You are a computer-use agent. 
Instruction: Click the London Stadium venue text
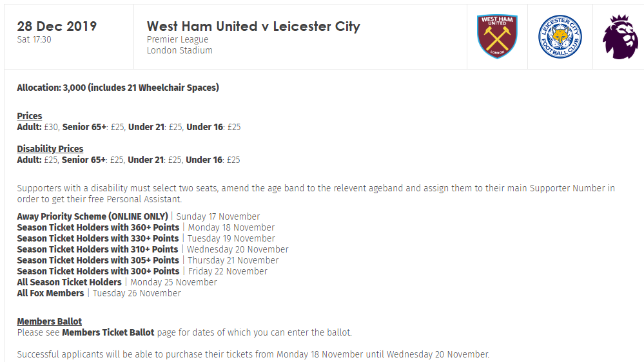click(x=180, y=50)
